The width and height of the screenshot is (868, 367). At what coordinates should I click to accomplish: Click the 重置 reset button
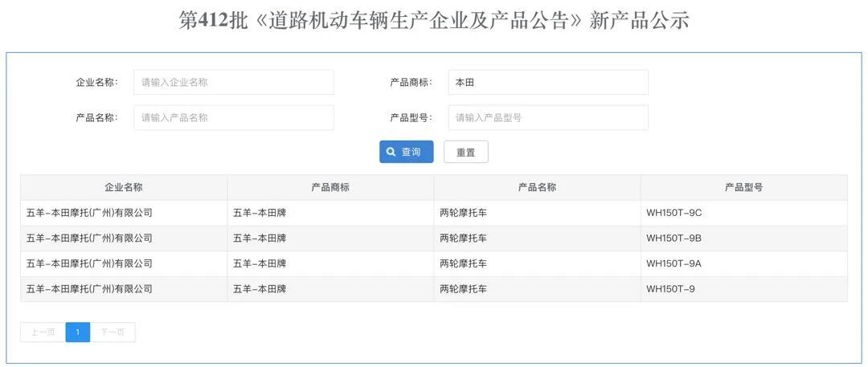point(466,152)
